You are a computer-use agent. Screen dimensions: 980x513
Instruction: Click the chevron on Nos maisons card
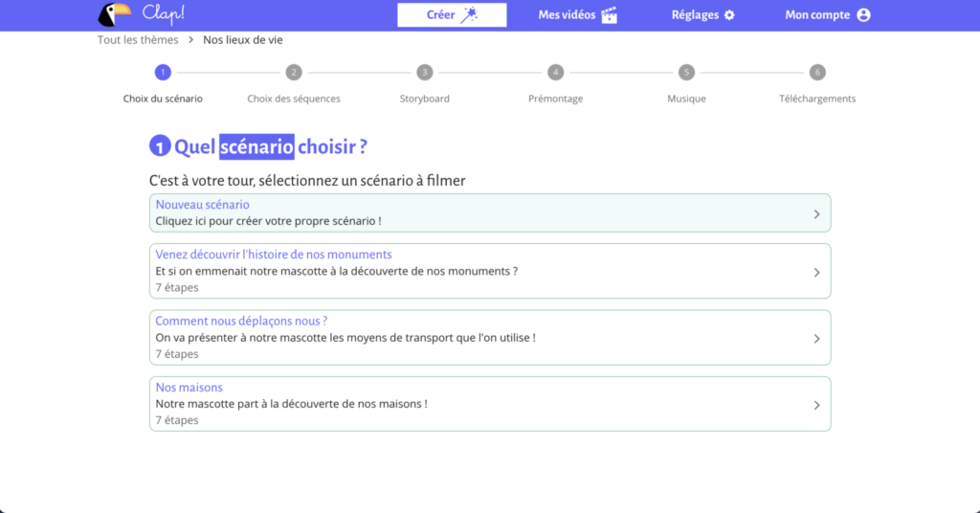coord(816,405)
